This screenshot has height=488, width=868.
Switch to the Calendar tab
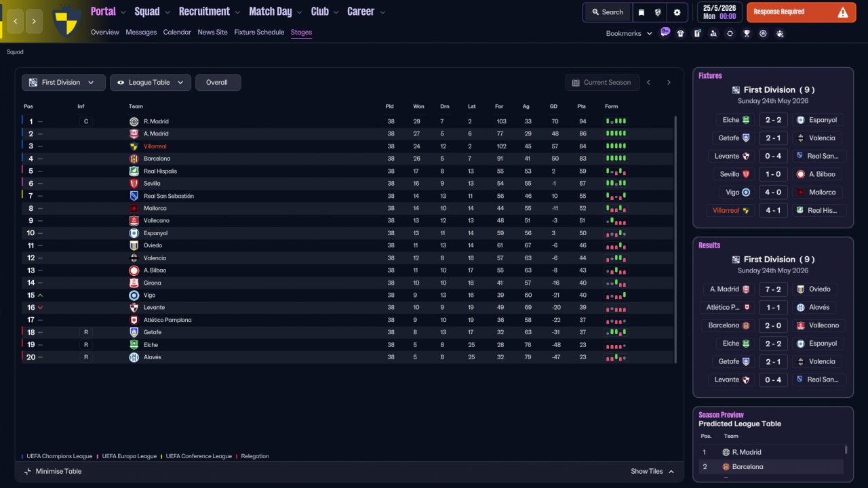point(177,33)
